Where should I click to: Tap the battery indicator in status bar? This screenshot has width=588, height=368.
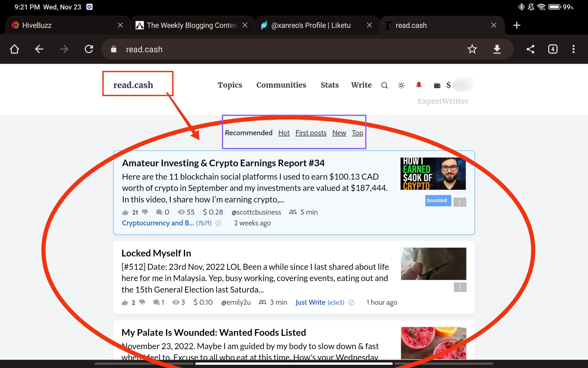tap(555, 7)
